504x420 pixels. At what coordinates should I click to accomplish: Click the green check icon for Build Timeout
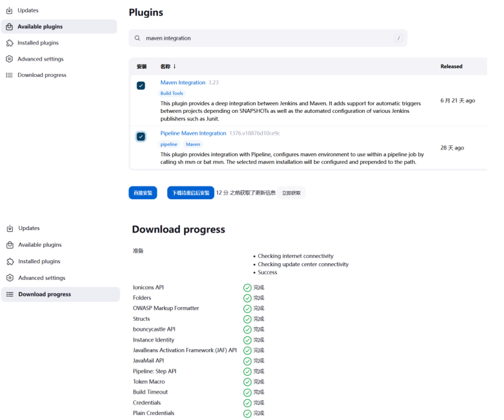pos(247,392)
